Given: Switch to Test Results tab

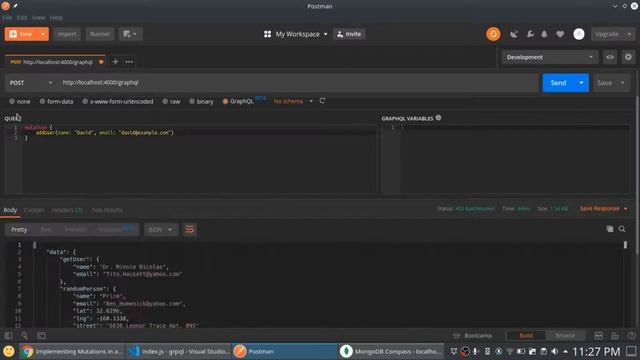Looking at the screenshot, I should click(x=107, y=210).
